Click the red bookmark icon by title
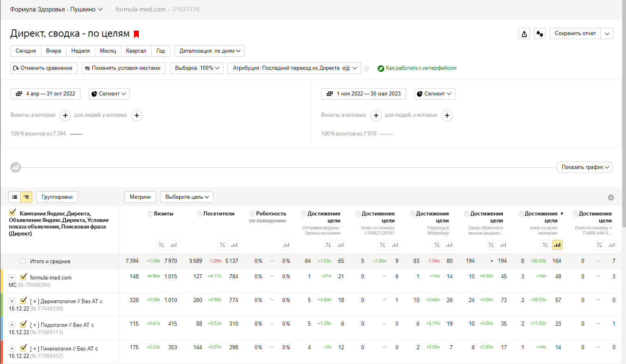This screenshot has height=364, width=626. (136, 34)
